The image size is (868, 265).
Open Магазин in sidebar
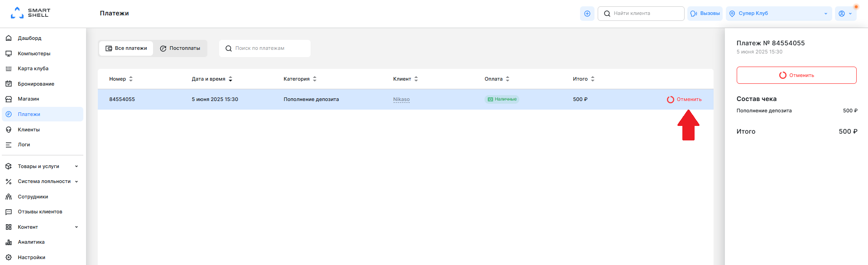tap(28, 99)
